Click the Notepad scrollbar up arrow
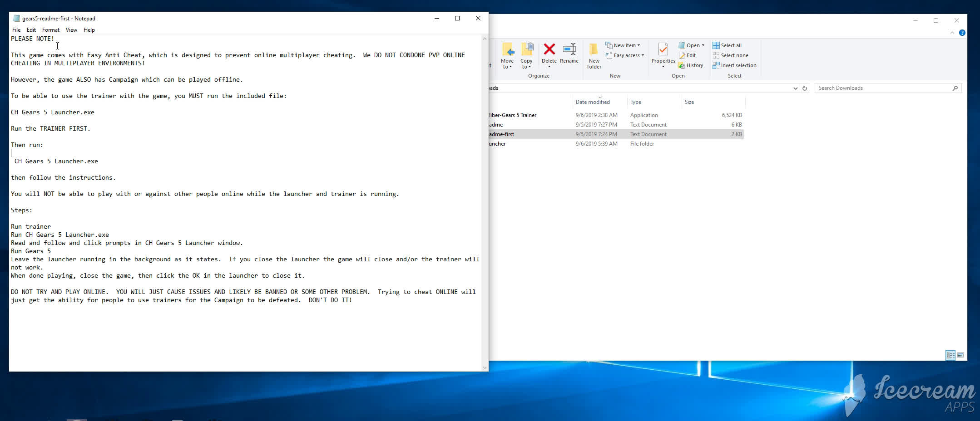The width and height of the screenshot is (980, 421). click(x=485, y=39)
